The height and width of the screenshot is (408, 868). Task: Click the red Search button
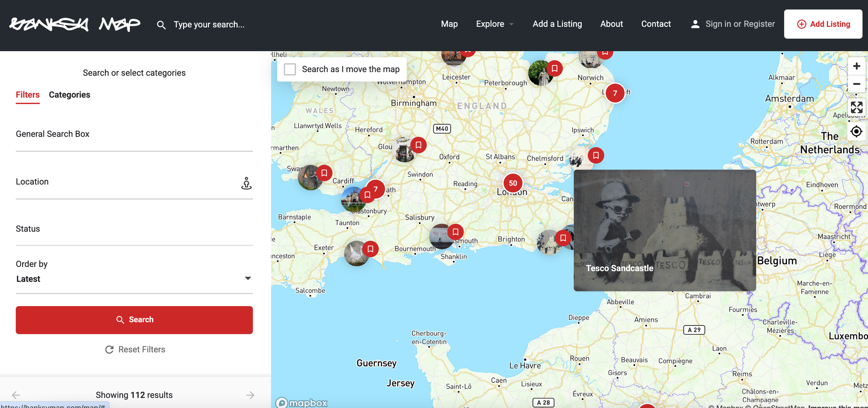pos(134,320)
